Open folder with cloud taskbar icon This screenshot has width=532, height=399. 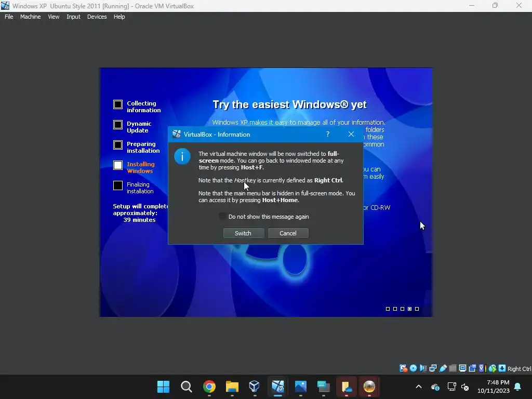pyautogui.click(x=347, y=387)
